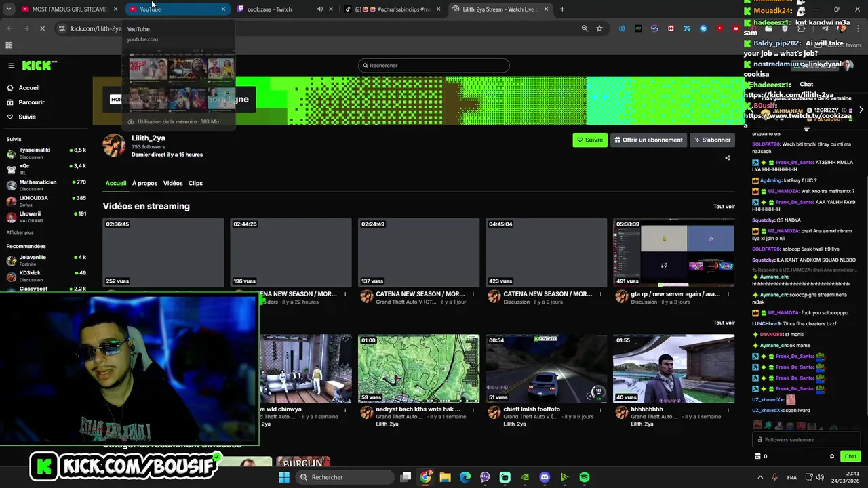Screen dimensions: 868x488
Task: Click the share icon below S'abonner
Action: pyautogui.click(x=728, y=158)
